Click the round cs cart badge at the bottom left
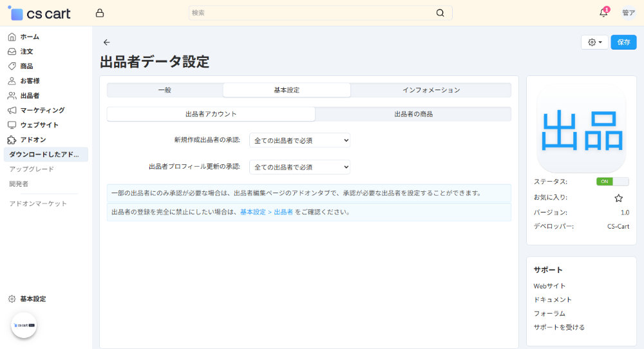Viewport: 644px width, 349px height. click(24, 325)
